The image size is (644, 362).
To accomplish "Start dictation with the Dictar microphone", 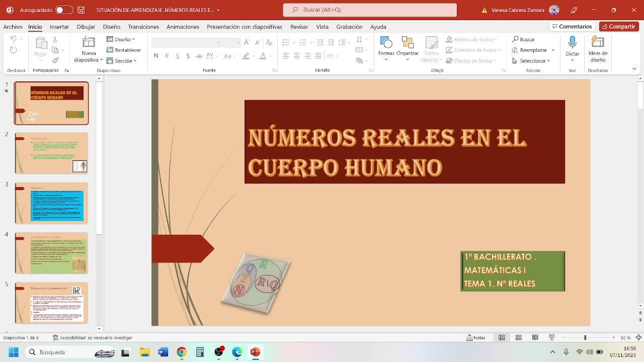I will 572,42.
